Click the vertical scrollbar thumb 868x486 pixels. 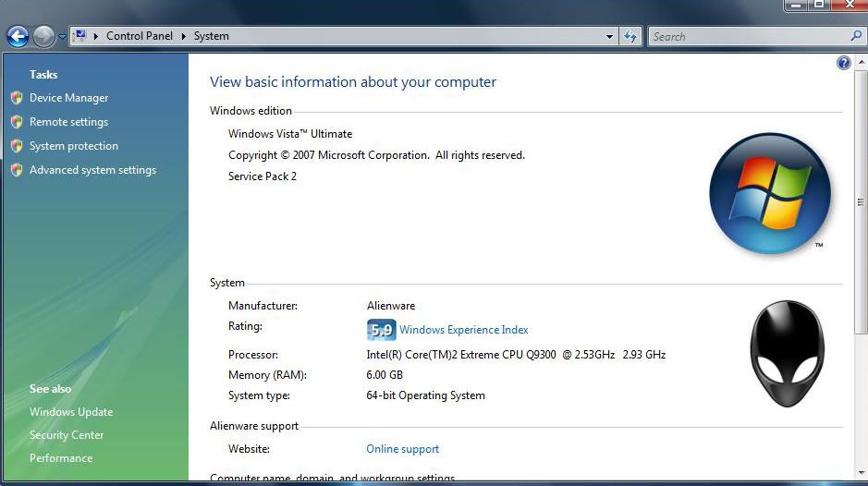[861, 202]
